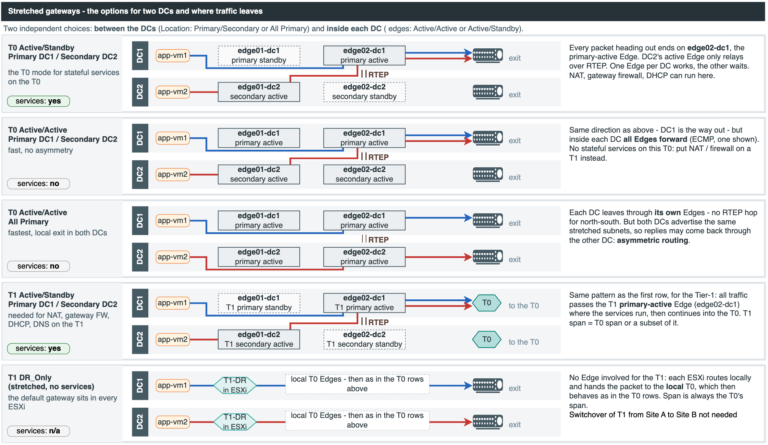Click 'services: no' badge in T0 Active/Active Primary/Secondary row
Viewport: 768px width, 445px height.
coord(38,184)
